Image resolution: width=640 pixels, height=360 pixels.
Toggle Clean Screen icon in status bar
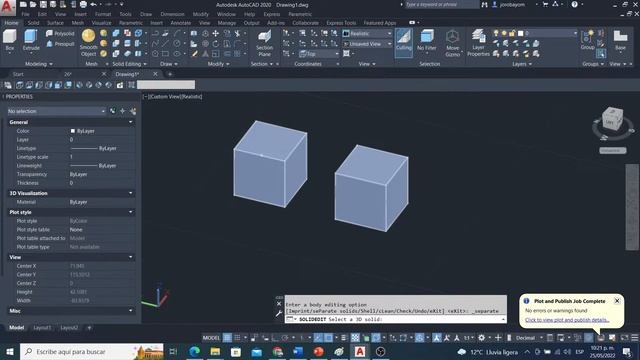(x=625, y=338)
